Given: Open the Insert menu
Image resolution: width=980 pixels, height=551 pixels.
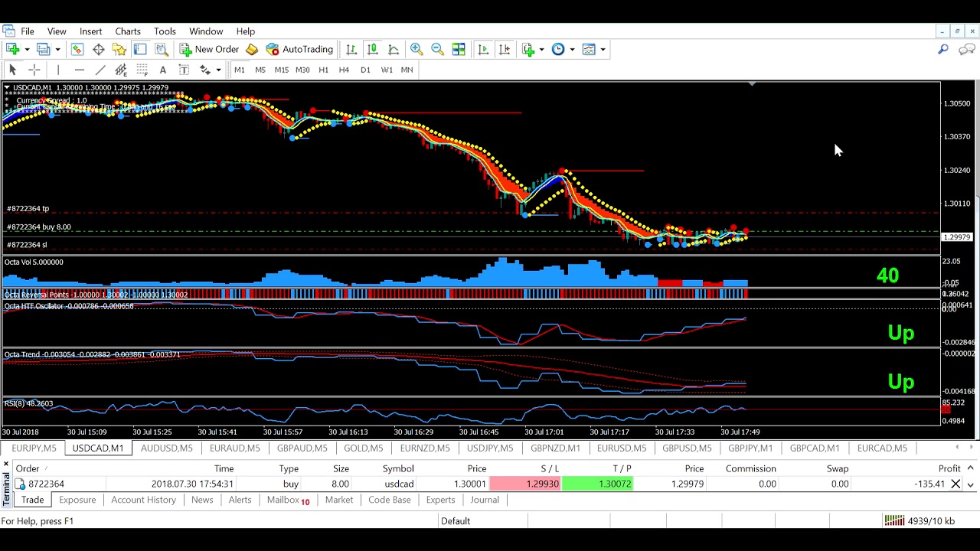Looking at the screenshot, I should [90, 31].
